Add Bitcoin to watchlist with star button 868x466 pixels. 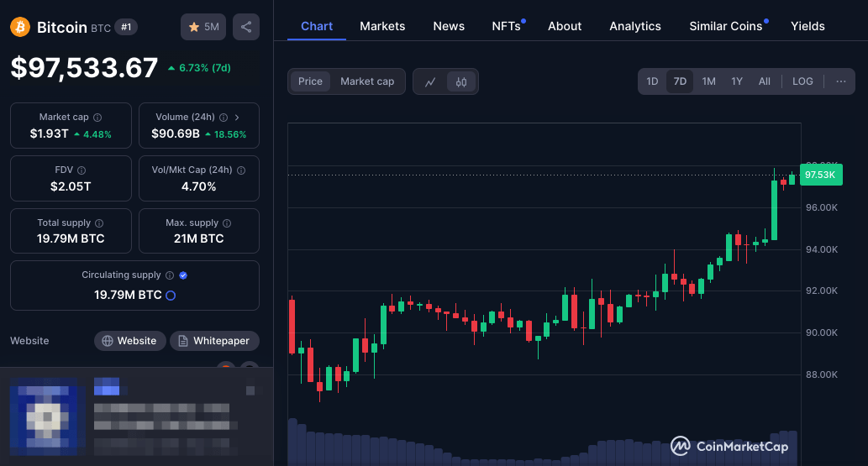point(203,27)
